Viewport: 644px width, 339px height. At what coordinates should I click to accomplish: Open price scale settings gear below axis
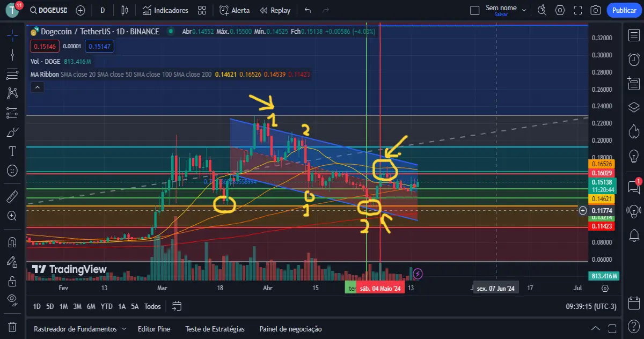[605, 288]
